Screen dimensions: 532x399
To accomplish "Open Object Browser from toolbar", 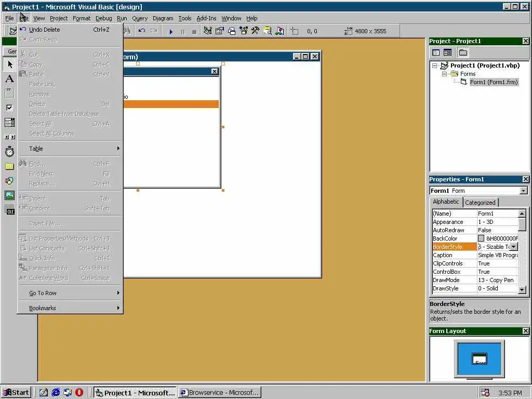I will point(244,31).
